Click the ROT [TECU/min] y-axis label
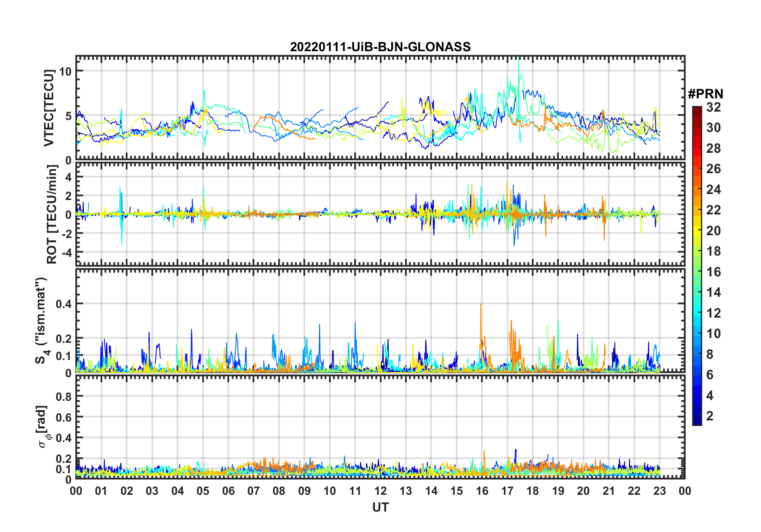 [x=52, y=214]
